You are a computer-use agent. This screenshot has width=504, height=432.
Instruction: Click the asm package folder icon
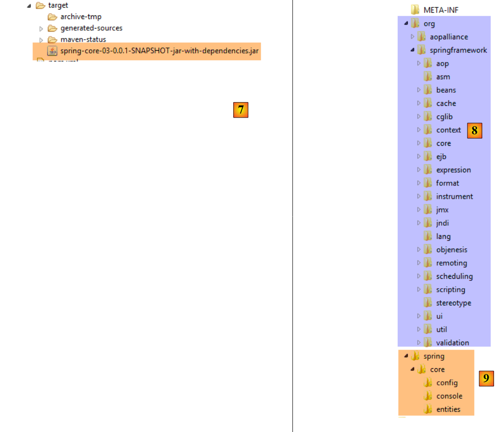click(428, 77)
